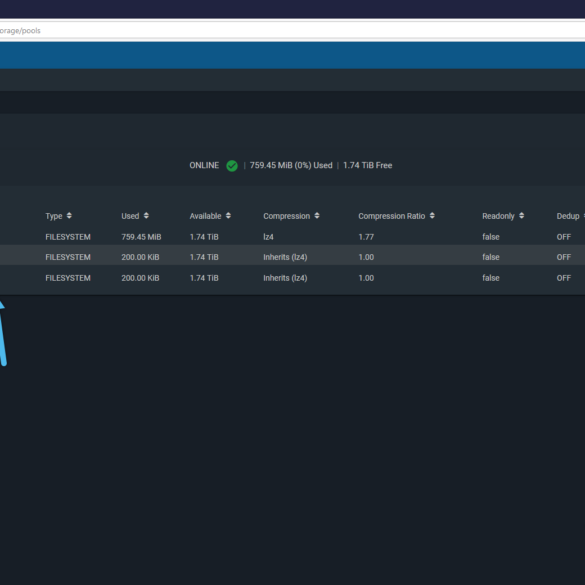The image size is (585, 585).
Task: Select the last FILESYSTEM dataset row
Action: coord(292,278)
